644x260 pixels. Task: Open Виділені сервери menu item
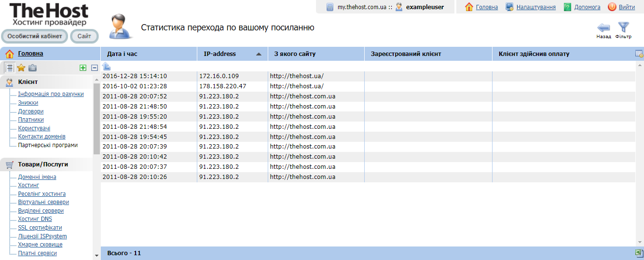tap(41, 211)
